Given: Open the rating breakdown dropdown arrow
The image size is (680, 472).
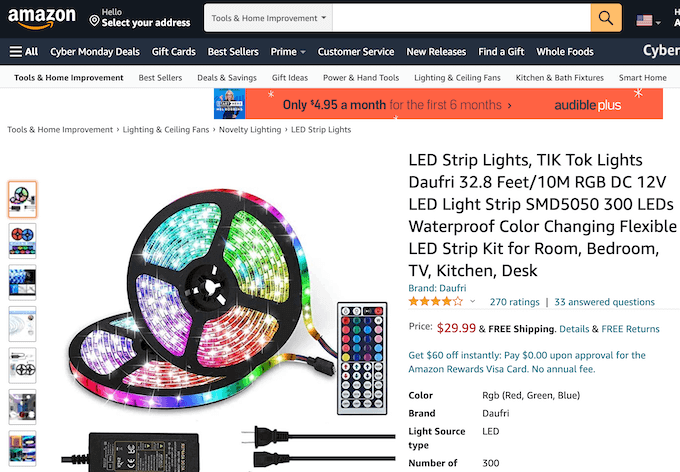Looking at the screenshot, I should click(x=473, y=301).
